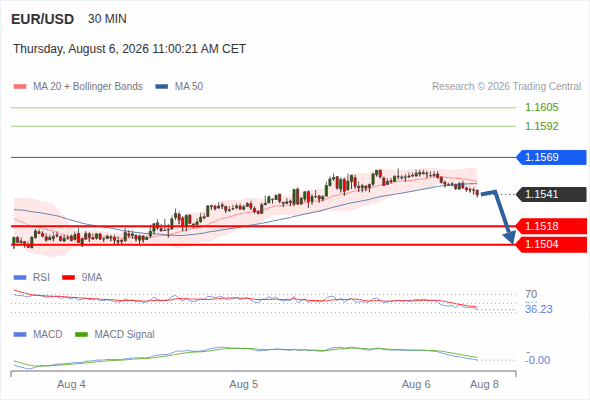
Task: Click the RSI legend label
Action: (x=41, y=278)
